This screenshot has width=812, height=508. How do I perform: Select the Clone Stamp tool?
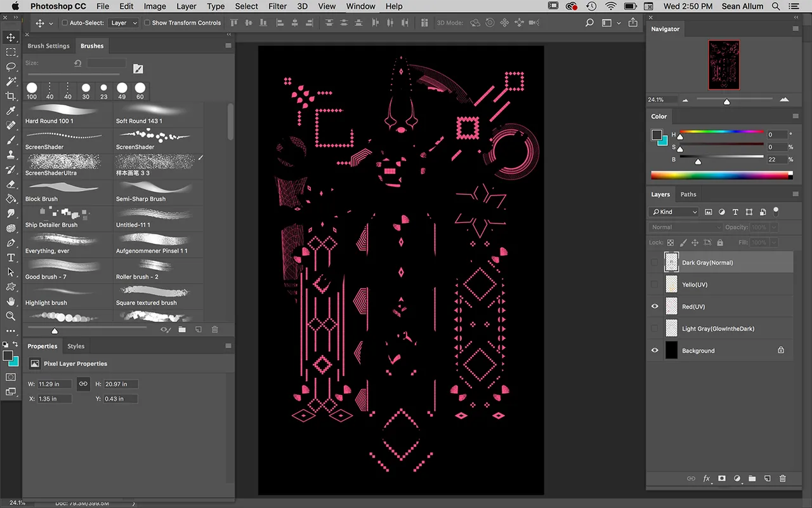point(11,154)
